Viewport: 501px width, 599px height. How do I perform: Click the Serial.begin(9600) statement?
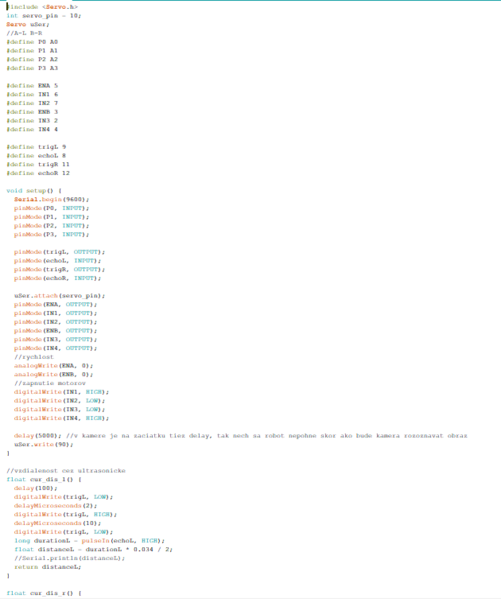[x=51, y=199]
